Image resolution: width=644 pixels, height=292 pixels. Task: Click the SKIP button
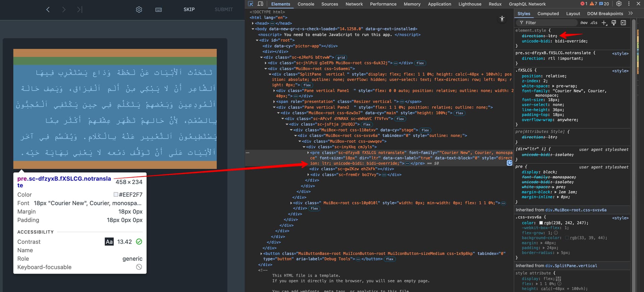point(189,9)
